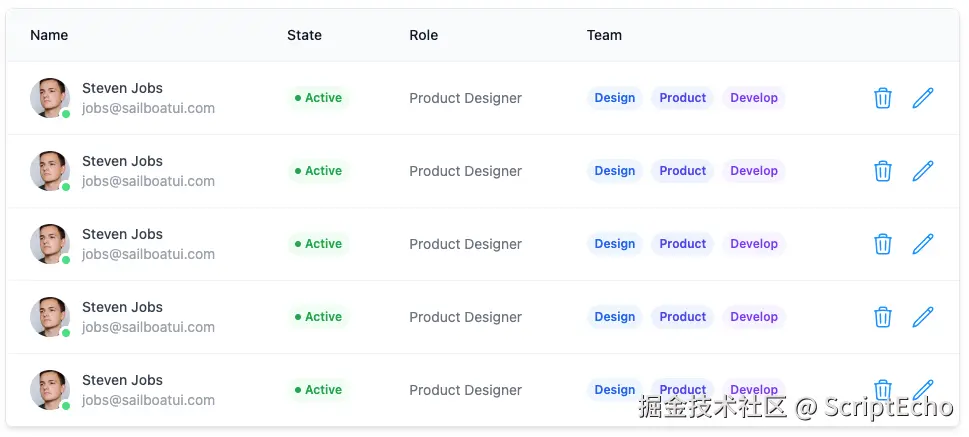Click the trash icon in the first row
The image size is (969, 437).
pyautogui.click(x=882, y=98)
